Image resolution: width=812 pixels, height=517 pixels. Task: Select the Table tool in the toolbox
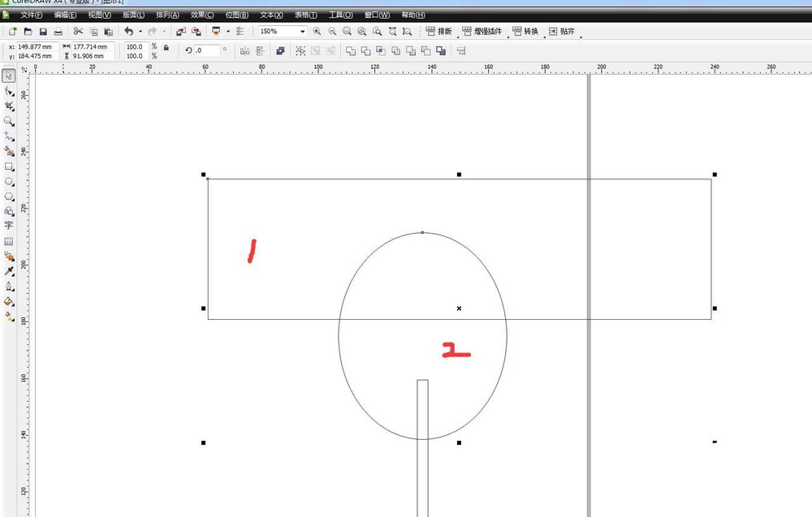click(9, 241)
